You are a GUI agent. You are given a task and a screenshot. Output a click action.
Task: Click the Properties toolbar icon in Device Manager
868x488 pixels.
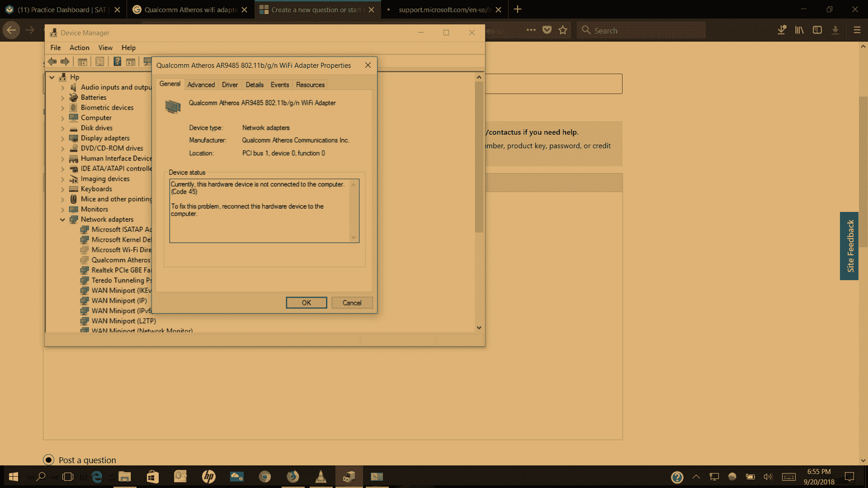coord(100,61)
